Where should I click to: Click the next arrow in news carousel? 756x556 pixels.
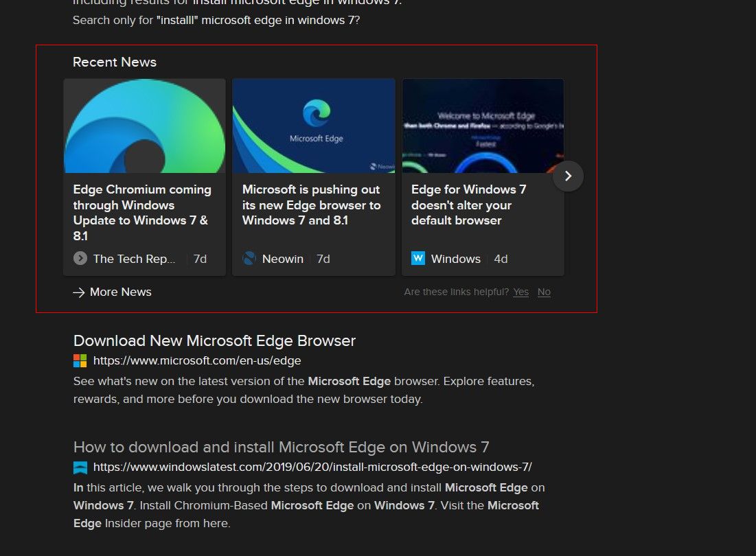point(568,176)
